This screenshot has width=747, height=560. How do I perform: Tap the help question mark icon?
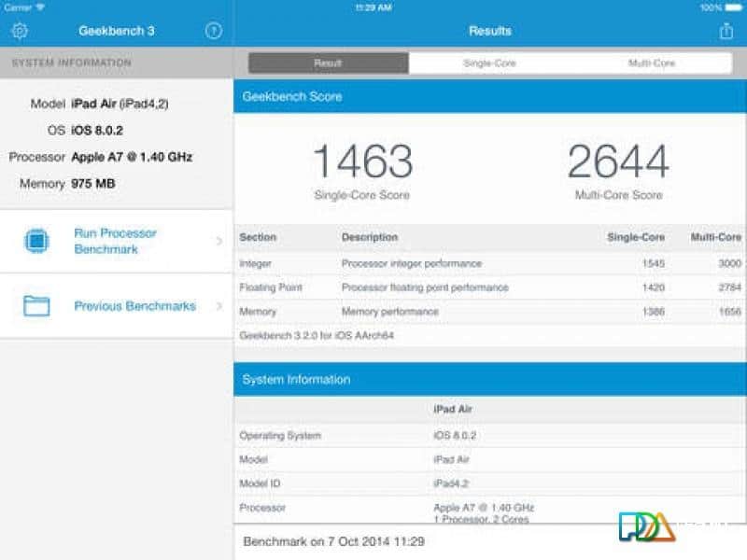coord(213,31)
